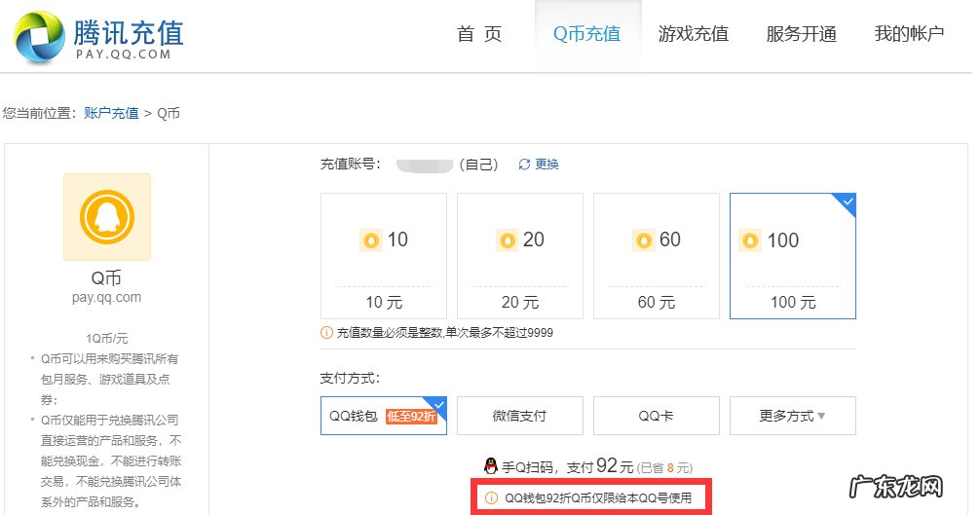Image resolution: width=980 pixels, height=515 pixels.
Task: Click the info icon beside 充值数量必须是整数
Action: (x=326, y=333)
